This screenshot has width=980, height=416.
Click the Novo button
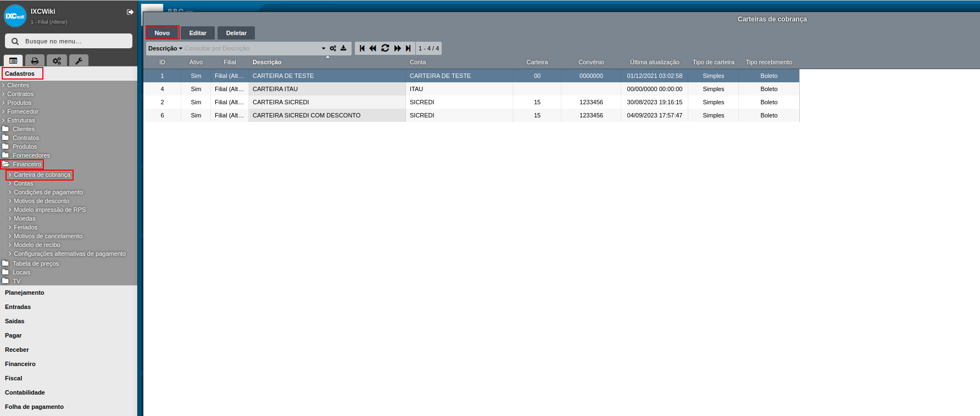click(x=162, y=33)
